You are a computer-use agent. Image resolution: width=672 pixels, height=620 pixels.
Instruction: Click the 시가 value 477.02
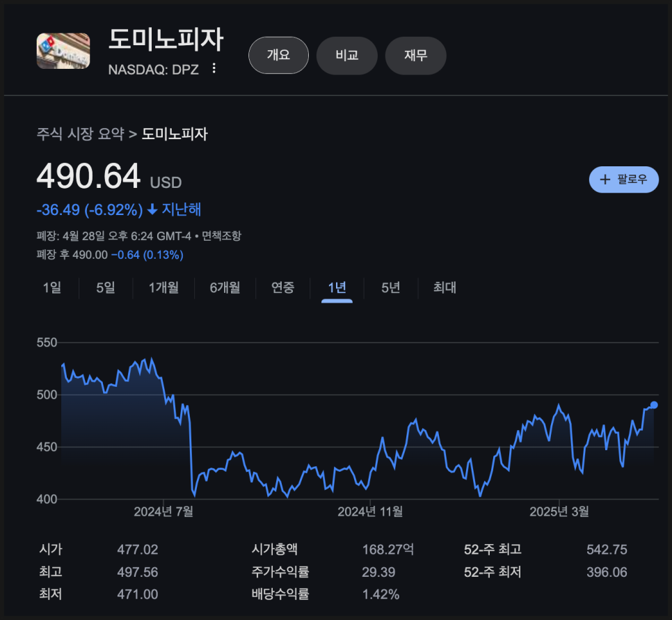coord(138,550)
